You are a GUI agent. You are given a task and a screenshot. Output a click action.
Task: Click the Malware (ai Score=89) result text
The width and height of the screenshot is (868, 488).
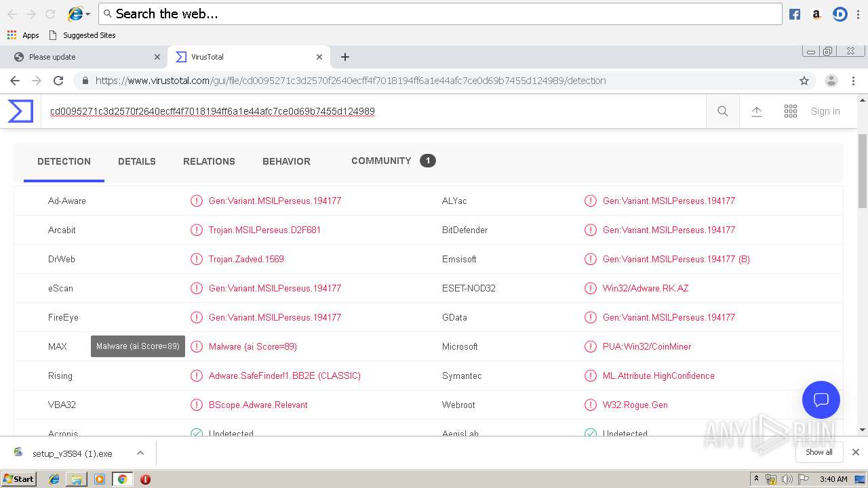[253, 346]
